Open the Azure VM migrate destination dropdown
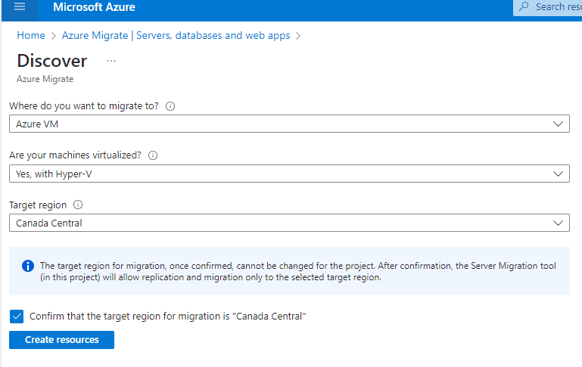 point(289,124)
